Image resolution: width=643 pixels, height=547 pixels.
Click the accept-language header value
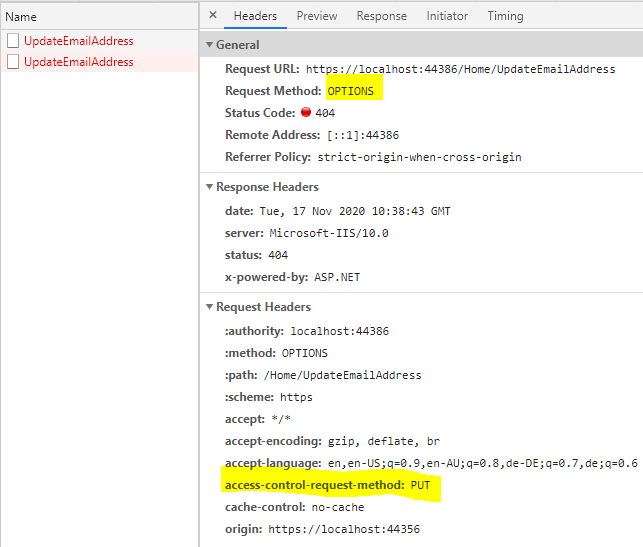[x=483, y=464]
